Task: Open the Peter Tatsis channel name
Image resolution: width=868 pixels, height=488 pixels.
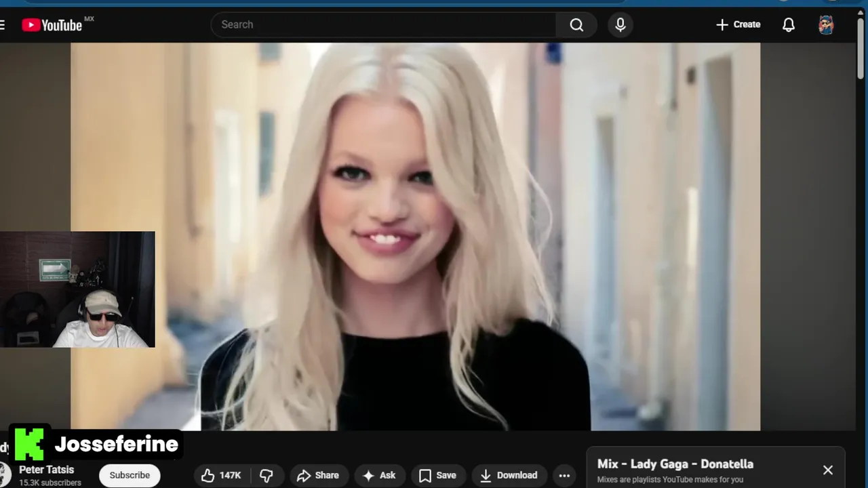Action: click(x=47, y=470)
